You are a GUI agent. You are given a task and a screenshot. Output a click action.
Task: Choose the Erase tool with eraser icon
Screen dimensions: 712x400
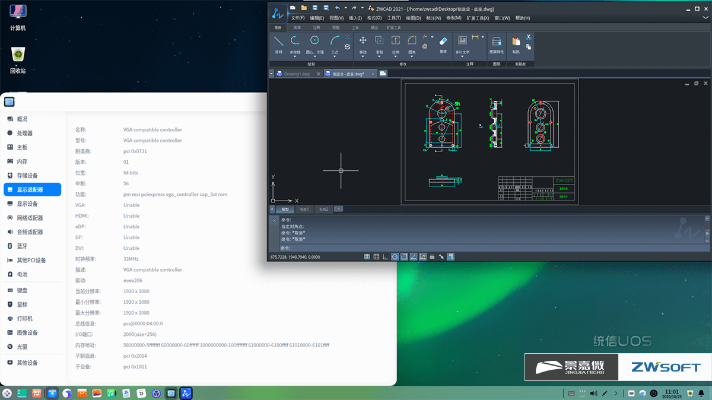click(x=443, y=44)
